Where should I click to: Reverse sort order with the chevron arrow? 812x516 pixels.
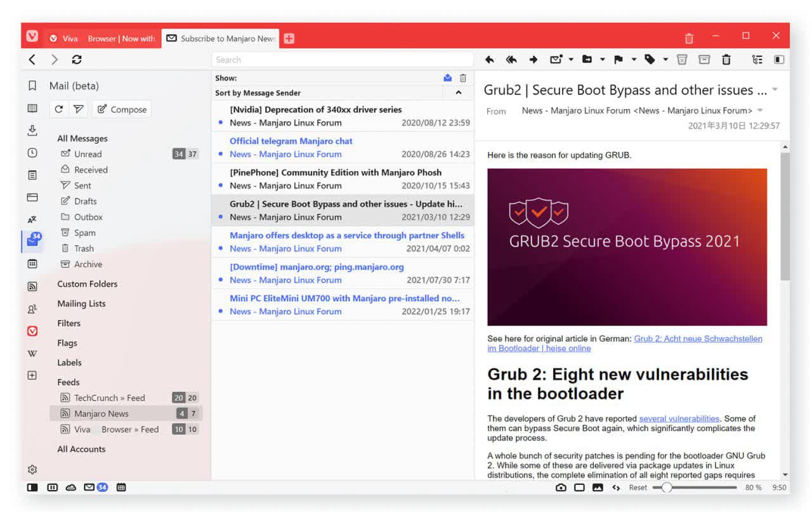click(459, 93)
